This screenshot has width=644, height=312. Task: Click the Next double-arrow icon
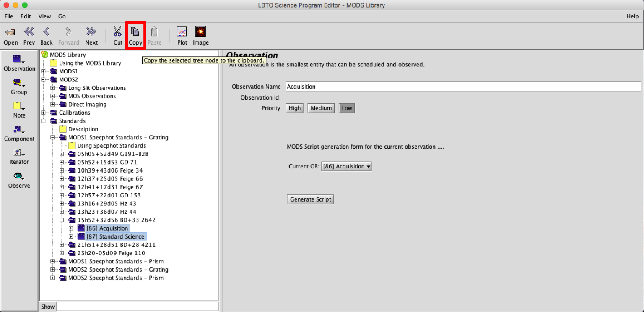(x=91, y=32)
